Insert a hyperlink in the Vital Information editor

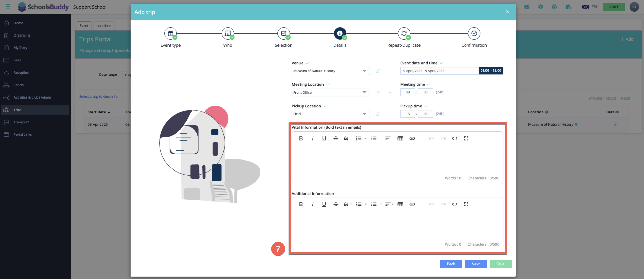[412, 138]
